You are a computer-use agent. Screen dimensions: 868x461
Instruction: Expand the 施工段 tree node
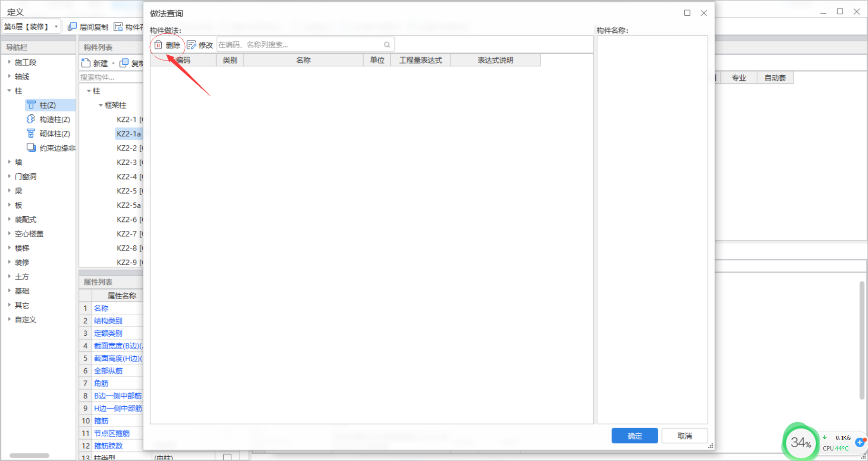tap(9, 62)
